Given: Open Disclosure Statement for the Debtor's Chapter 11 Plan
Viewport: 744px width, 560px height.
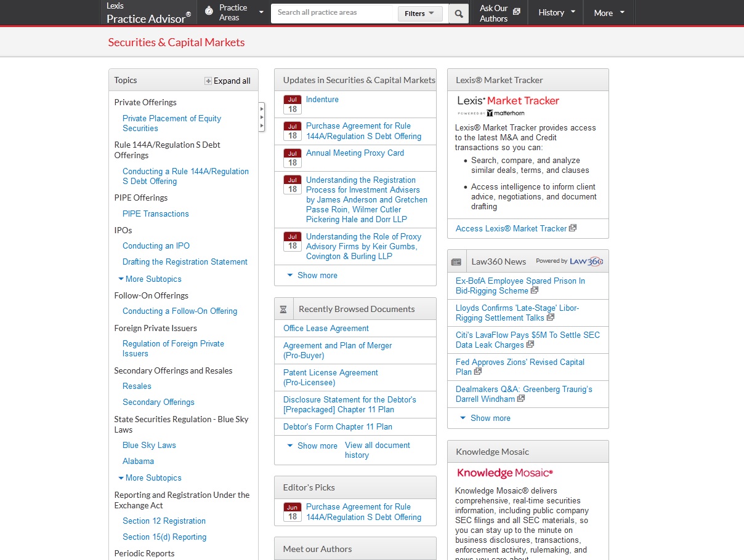Looking at the screenshot, I should pos(350,404).
